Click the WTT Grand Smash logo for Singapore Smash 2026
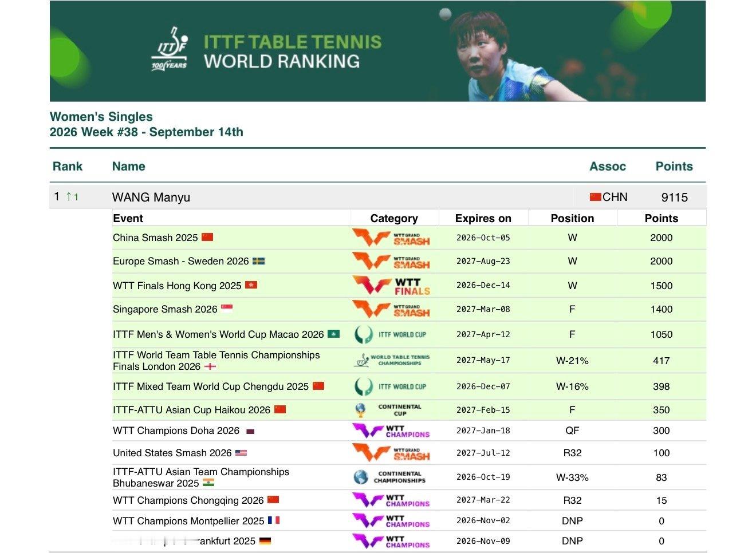 click(x=391, y=309)
